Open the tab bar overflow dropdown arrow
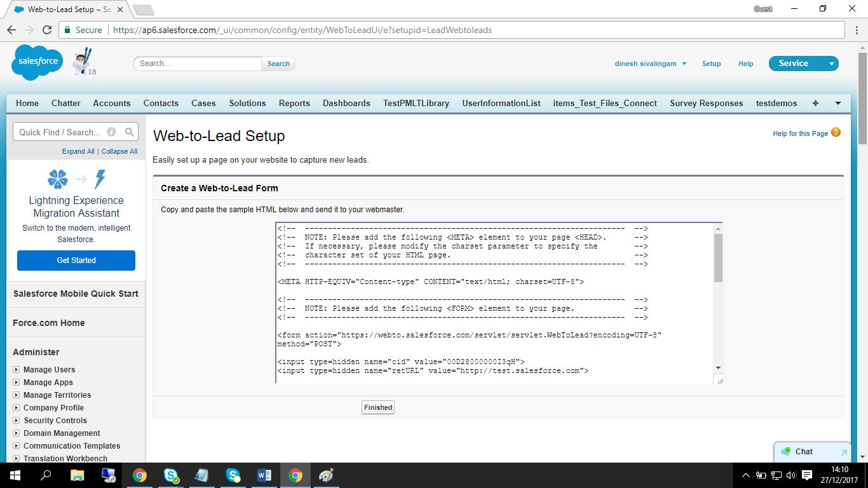Image resolution: width=868 pixels, height=488 pixels. [837, 103]
